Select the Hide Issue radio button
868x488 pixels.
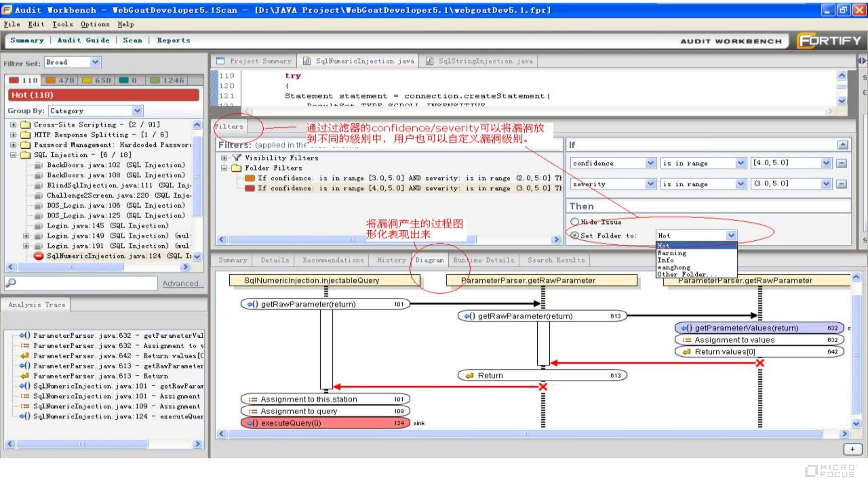574,222
